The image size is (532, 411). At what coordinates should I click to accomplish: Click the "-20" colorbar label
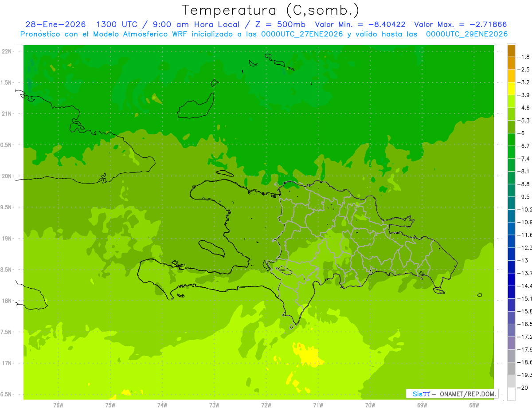tap(523, 388)
